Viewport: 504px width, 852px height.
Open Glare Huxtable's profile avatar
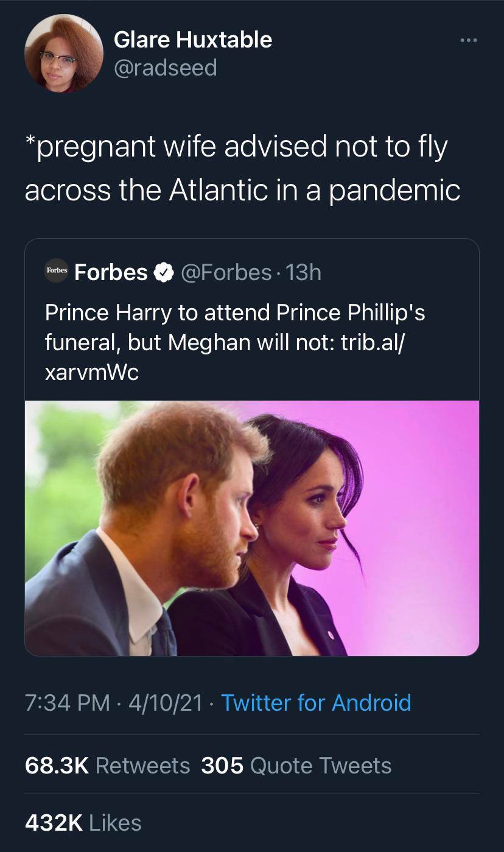pyautogui.click(x=63, y=54)
